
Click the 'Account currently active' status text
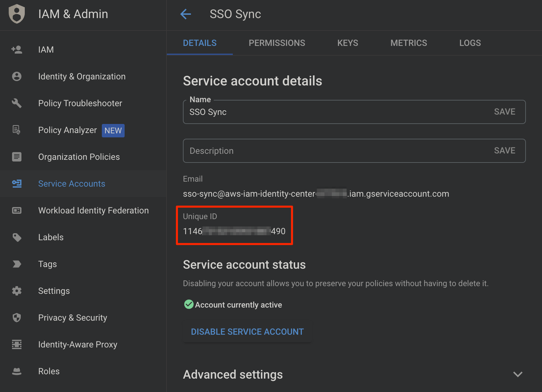(x=239, y=305)
